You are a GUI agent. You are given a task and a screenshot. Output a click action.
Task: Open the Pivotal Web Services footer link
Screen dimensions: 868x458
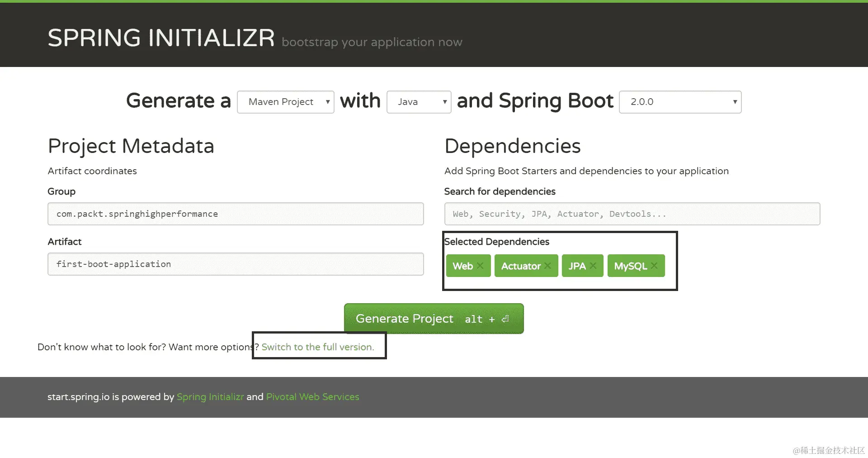(313, 397)
